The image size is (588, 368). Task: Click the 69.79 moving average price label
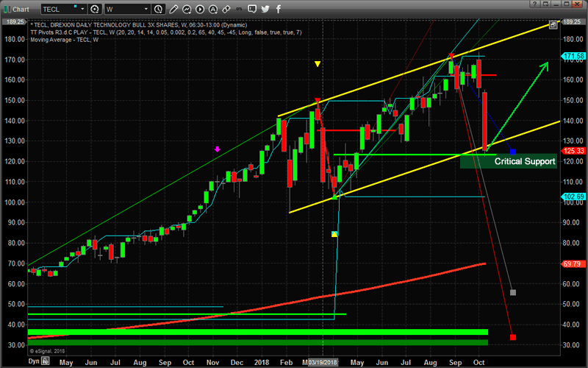point(573,264)
